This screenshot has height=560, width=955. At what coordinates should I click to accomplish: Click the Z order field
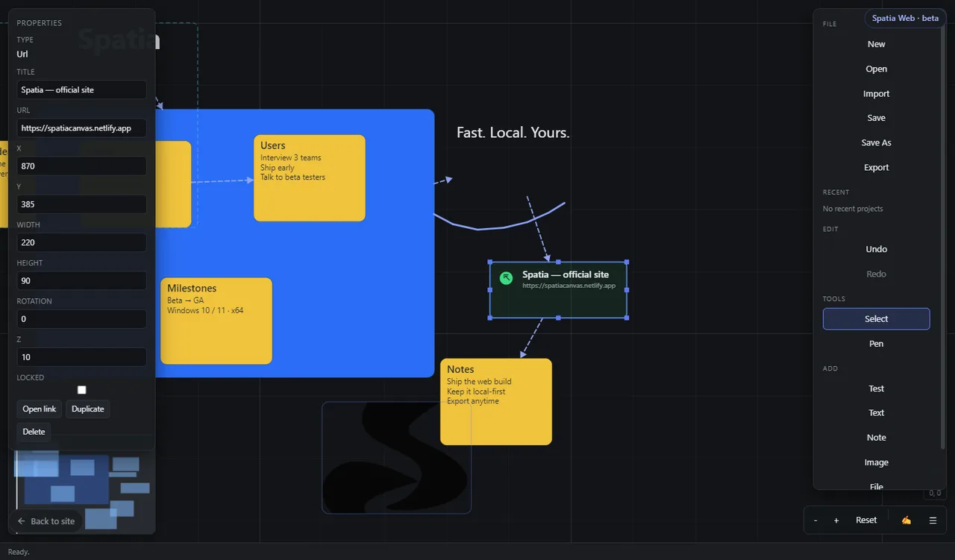click(x=82, y=357)
